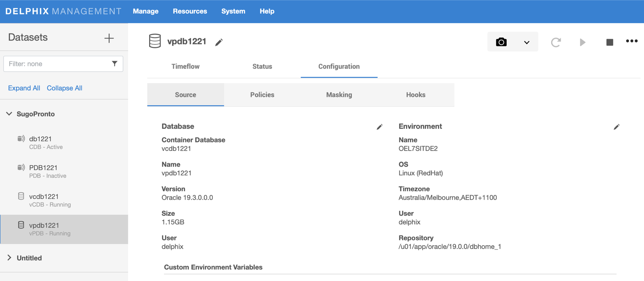Viewport: 644px width, 281px height.
Task: Open the Help menu
Action: pos(267,11)
